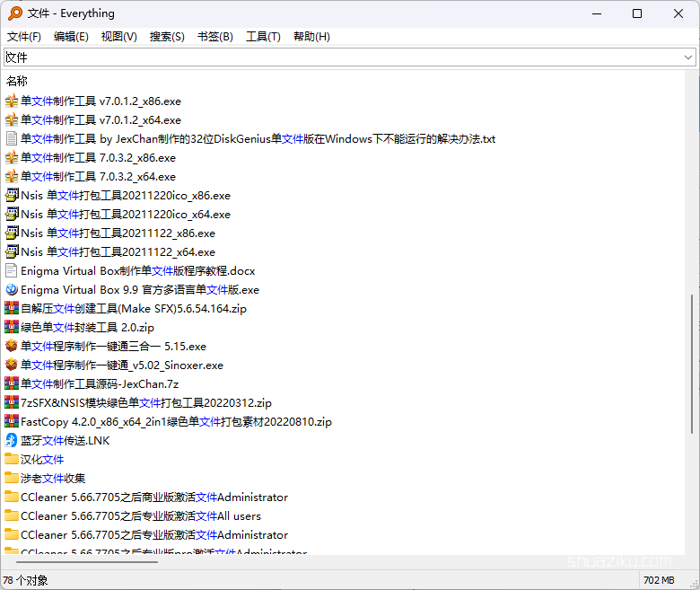Open the 搜索(S) menu
Image resolution: width=700 pixels, height=590 pixels.
click(167, 37)
